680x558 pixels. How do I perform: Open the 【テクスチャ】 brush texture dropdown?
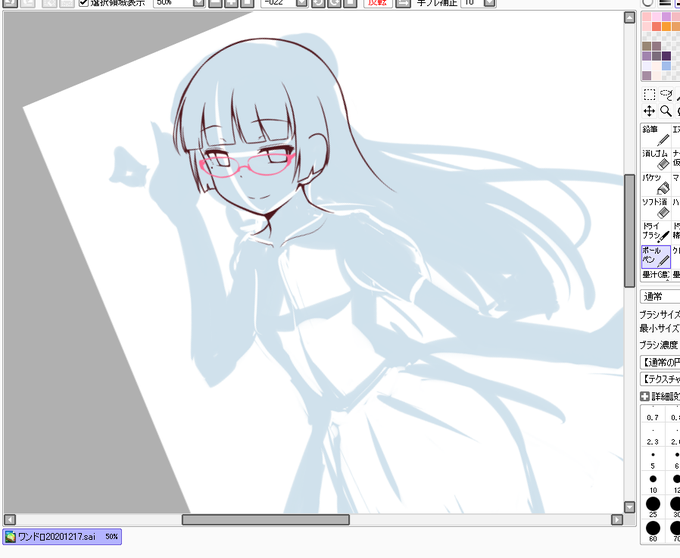point(660,379)
